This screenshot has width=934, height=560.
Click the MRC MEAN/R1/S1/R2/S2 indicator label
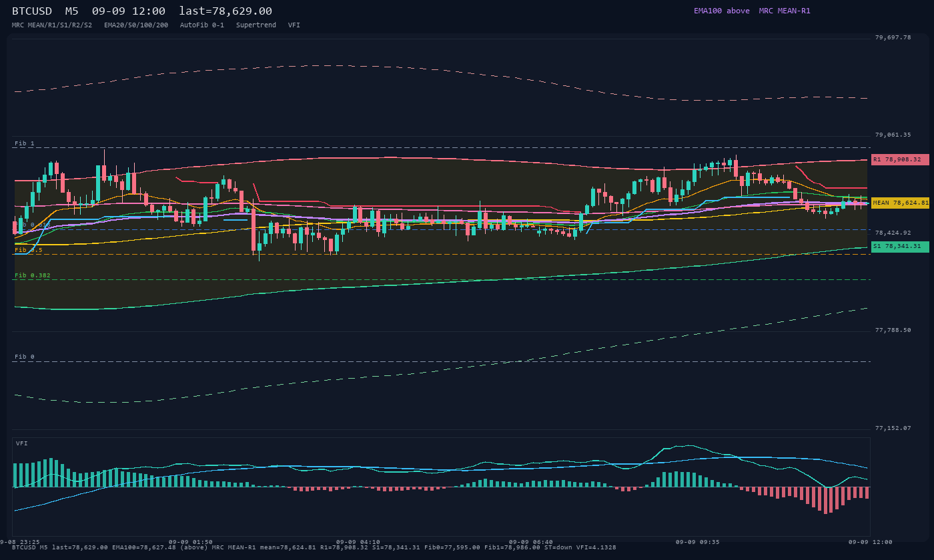[52, 25]
